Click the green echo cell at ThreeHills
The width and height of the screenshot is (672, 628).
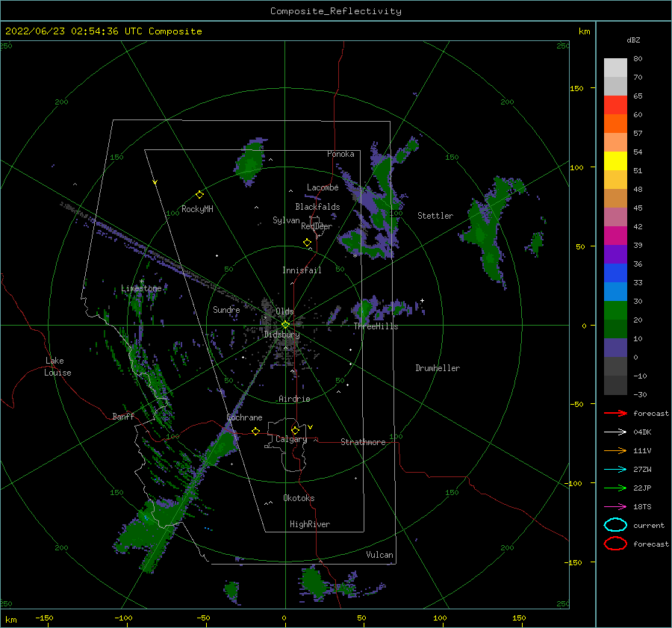(364, 309)
